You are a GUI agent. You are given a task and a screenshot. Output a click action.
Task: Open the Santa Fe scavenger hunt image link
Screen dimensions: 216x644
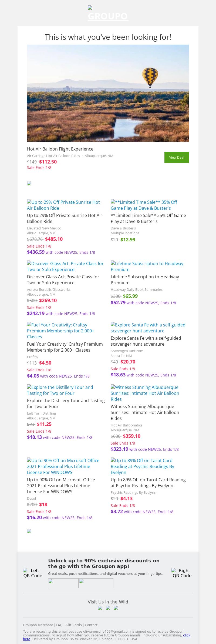(148, 328)
